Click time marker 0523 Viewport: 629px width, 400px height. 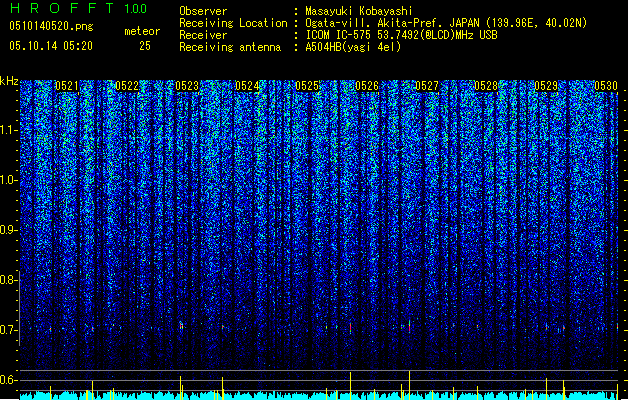(x=187, y=86)
